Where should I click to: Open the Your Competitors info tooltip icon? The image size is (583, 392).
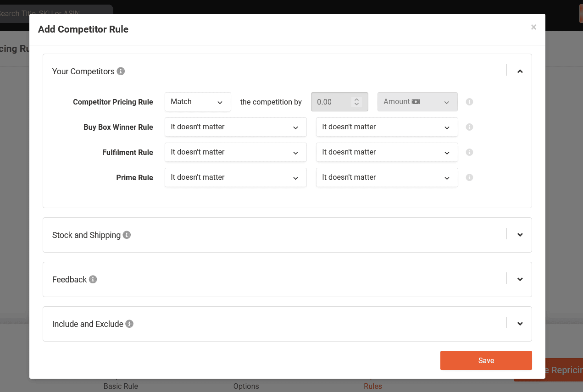pyautogui.click(x=120, y=71)
